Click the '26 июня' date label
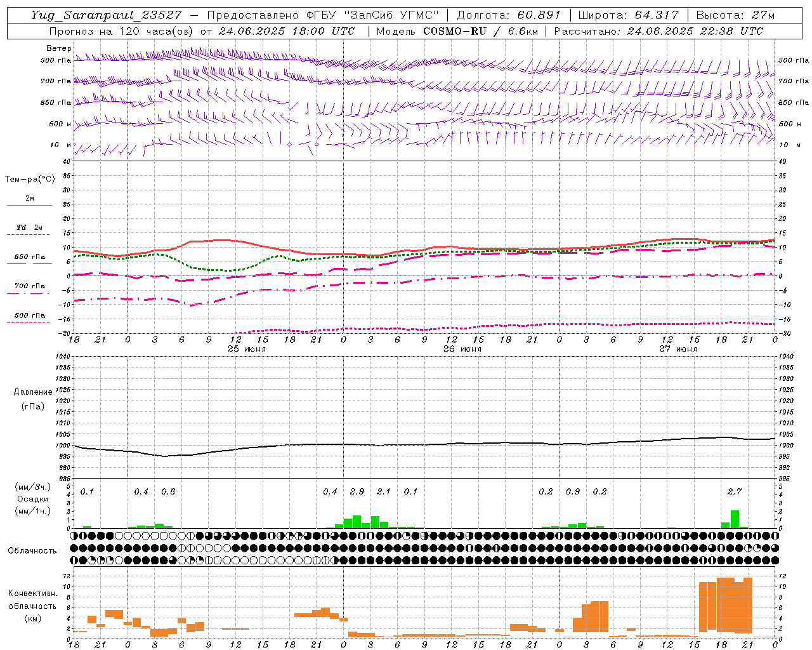This screenshot has width=812, height=650. pyautogui.click(x=462, y=349)
